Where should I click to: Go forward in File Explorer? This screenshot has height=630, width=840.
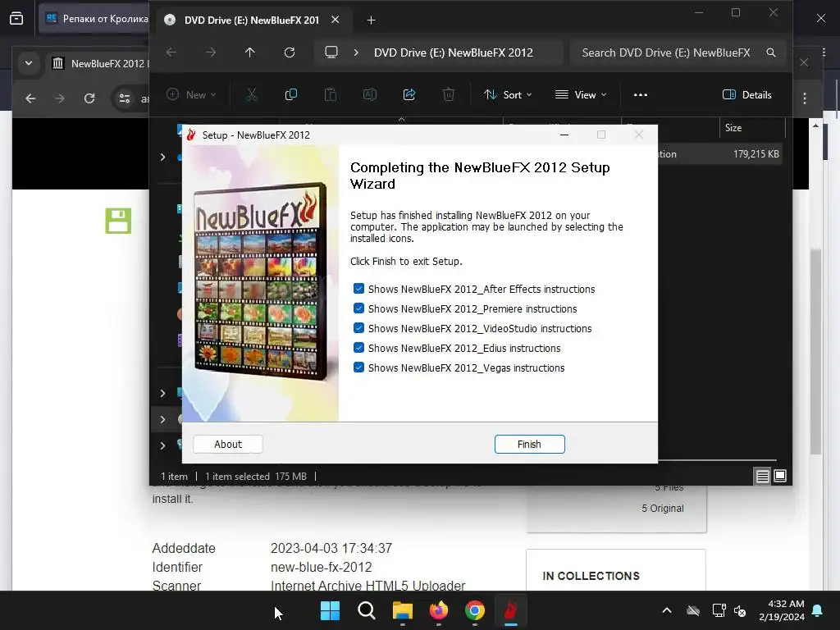click(x=211, y=52)
